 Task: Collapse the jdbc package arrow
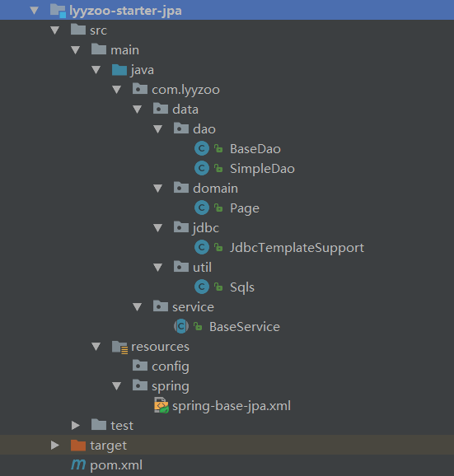click(x=158, y=228)
